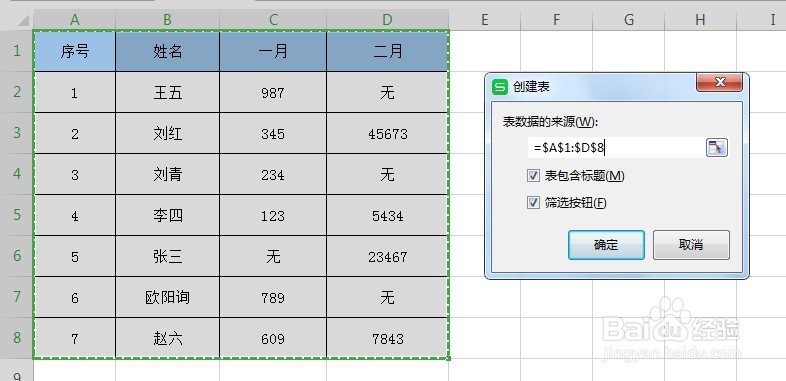
Task: Click 无 in 王五's 二月 cell
Action: point(387,92)
